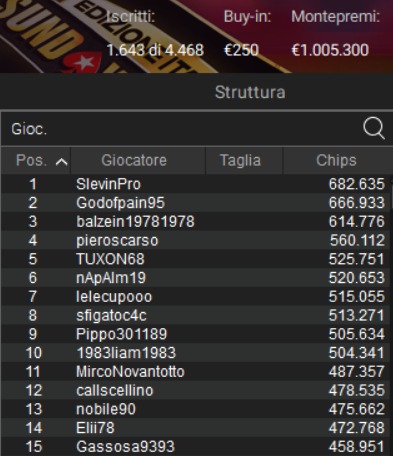Select player callscellino

(195, 390)
